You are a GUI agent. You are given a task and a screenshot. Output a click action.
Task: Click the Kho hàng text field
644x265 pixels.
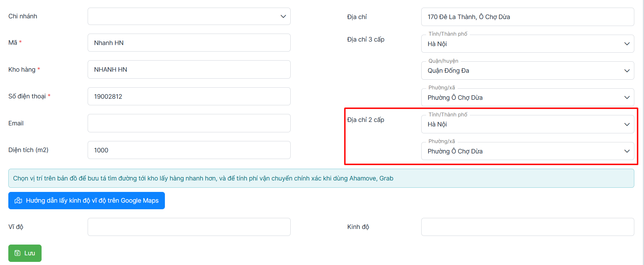point(189,70)
